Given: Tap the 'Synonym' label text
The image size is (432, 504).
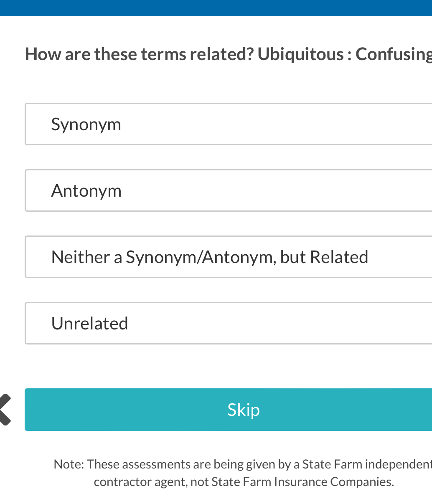Looking at the screenshot, I should coord(86,124).
